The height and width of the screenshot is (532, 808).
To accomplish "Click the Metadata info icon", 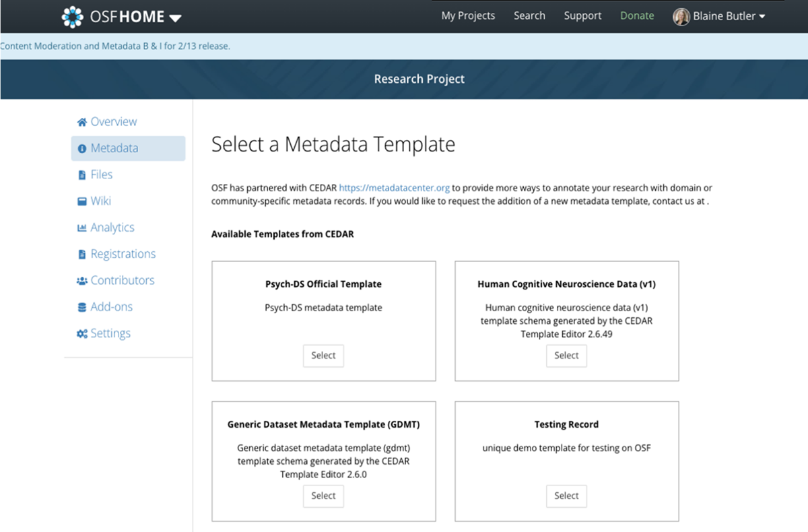I will pyautogui.click(x=82, y=148).
